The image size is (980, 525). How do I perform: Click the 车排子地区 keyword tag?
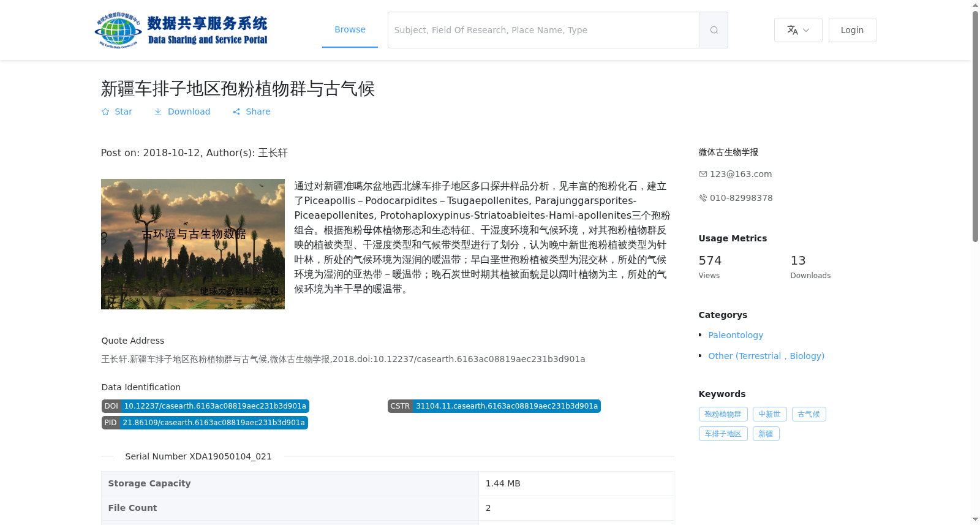[x=723, y=434]
